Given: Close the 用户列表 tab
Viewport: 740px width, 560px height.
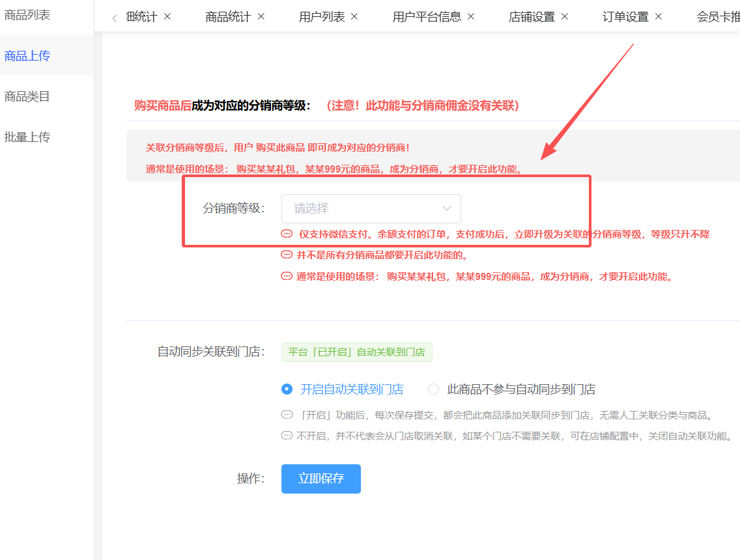Looking at the screenshot, I should coord(354,16).
